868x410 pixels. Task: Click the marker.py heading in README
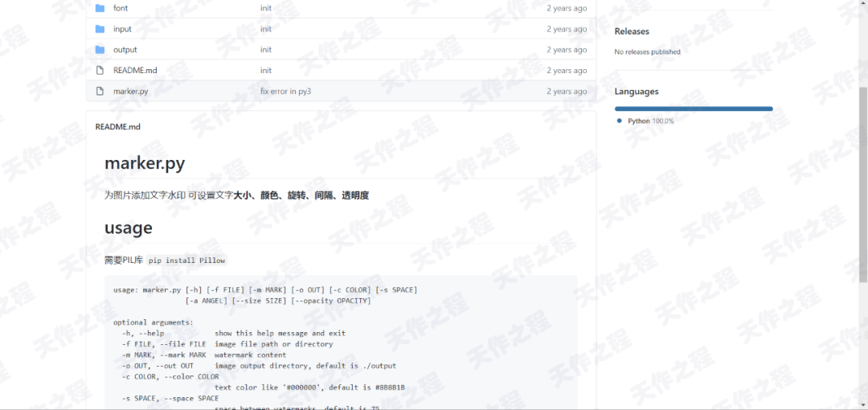coord(145,164)
